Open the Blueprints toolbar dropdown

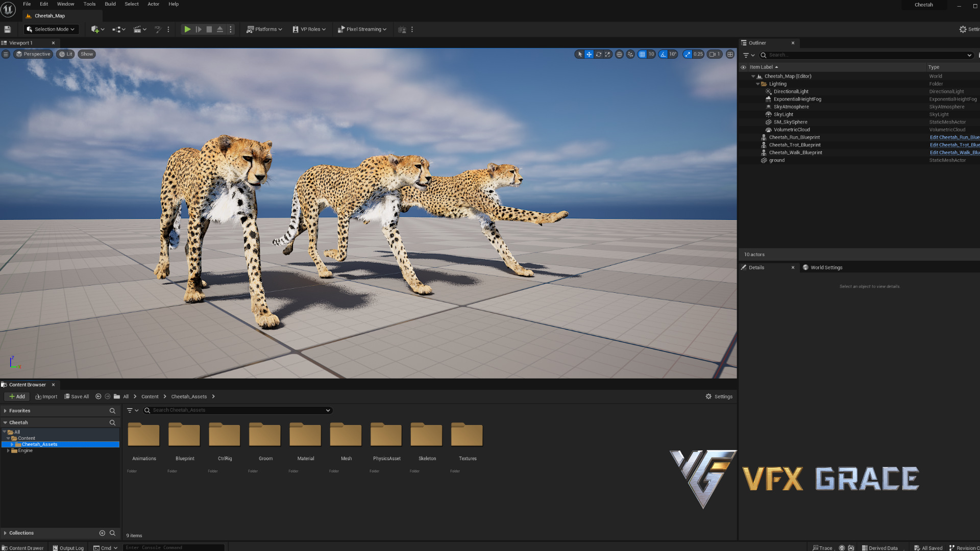(119, 30)
